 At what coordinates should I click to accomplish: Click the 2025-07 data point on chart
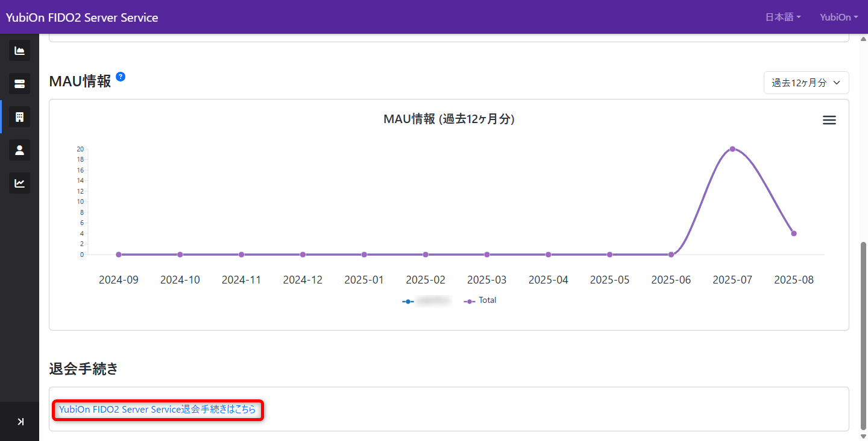coord(732,149)
